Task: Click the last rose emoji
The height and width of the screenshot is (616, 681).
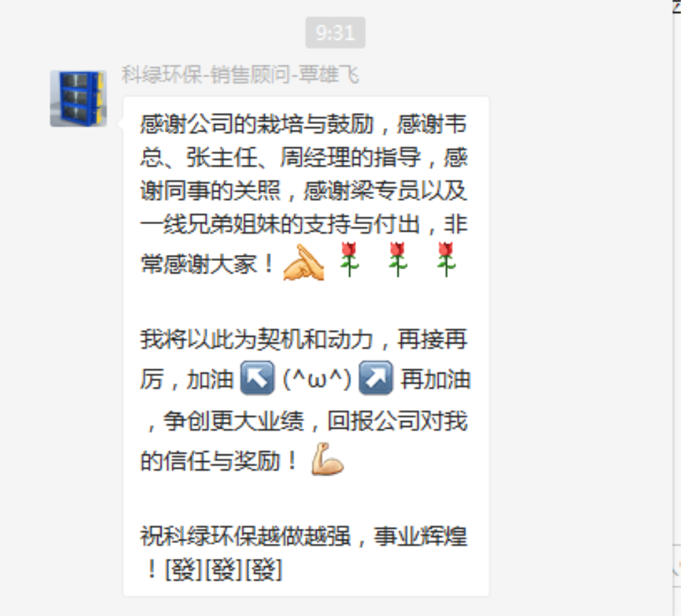Action: [446, 260]
